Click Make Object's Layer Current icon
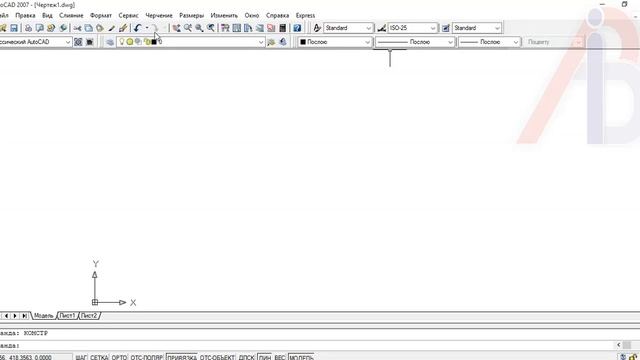This screenshot has width=640, height=360. [271, 42]
